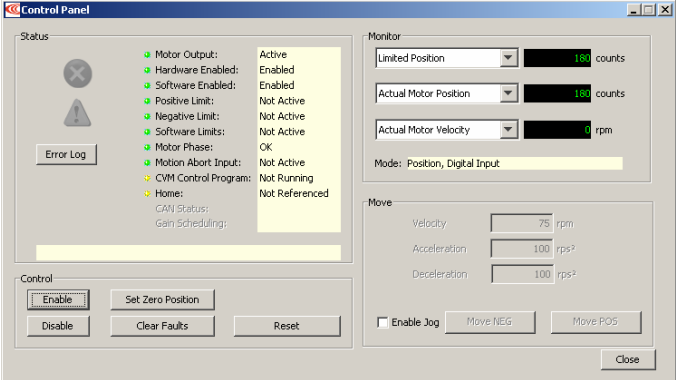676x380 pixels.
Task: Click the 'Not Referenced' Home status value
Action: pos(294,194)
